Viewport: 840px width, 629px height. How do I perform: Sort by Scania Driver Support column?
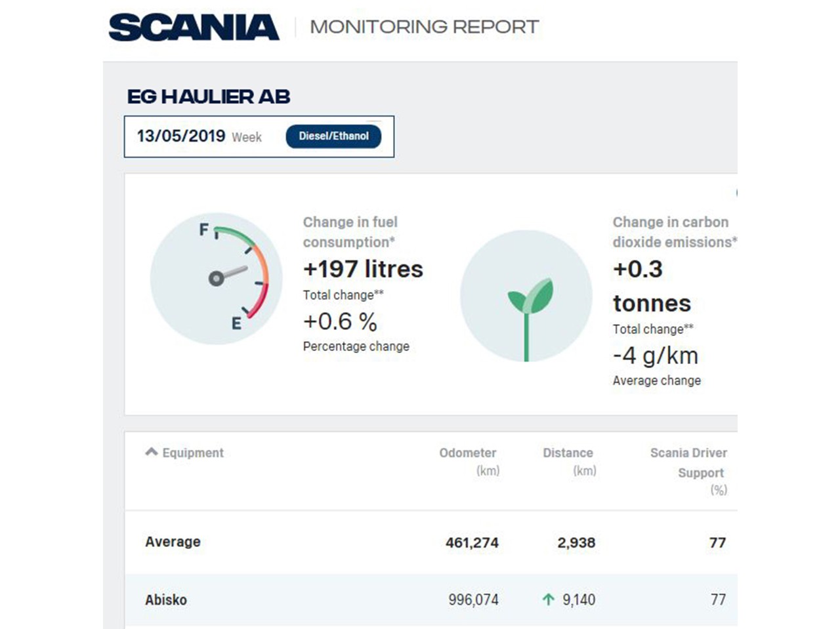[x=688, y=453]
